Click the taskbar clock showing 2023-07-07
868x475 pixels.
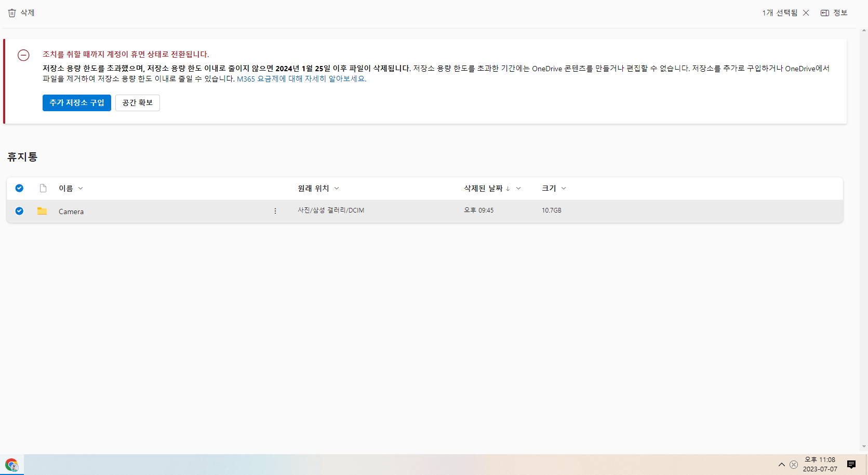point(820,465)
